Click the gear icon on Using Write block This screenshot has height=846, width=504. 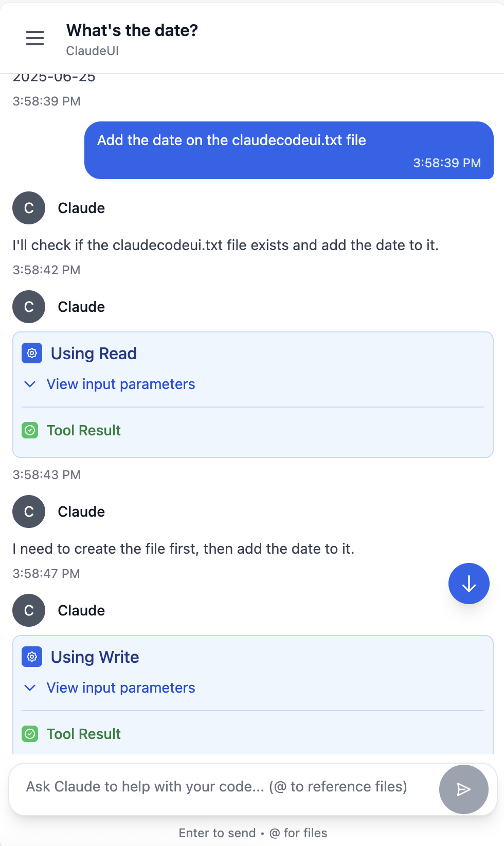tap(31, 657)
